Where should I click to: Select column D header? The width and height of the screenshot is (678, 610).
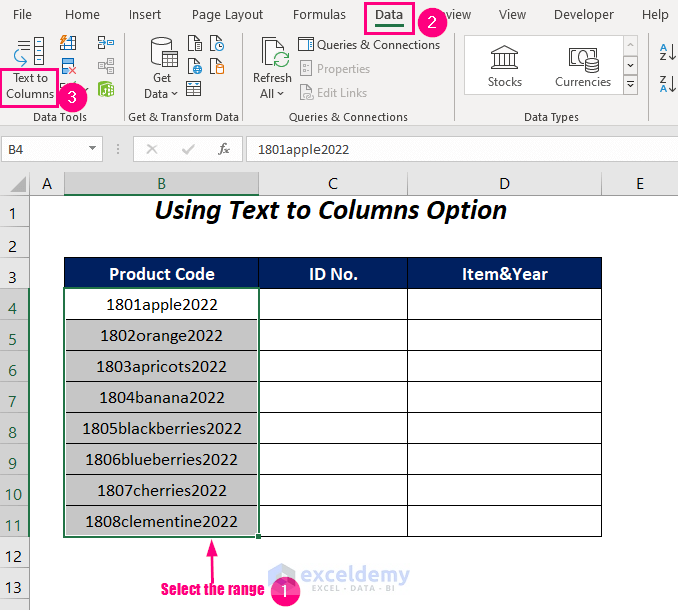[504, 184]
